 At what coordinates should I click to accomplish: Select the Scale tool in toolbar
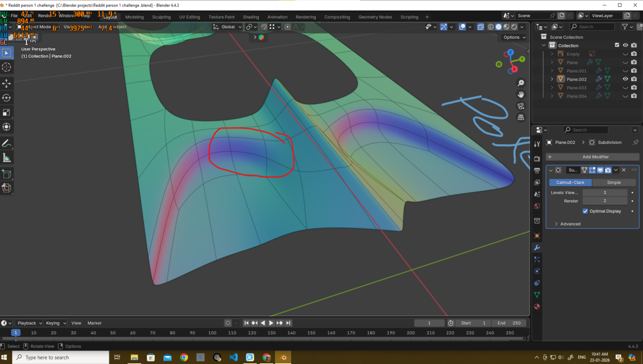(x=7, y=112)
